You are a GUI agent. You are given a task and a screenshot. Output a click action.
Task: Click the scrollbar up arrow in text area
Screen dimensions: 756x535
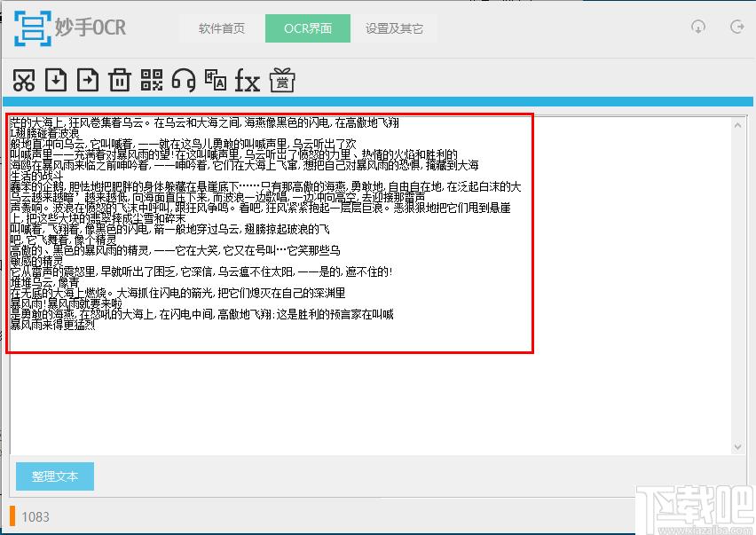(x=737, y=125)
